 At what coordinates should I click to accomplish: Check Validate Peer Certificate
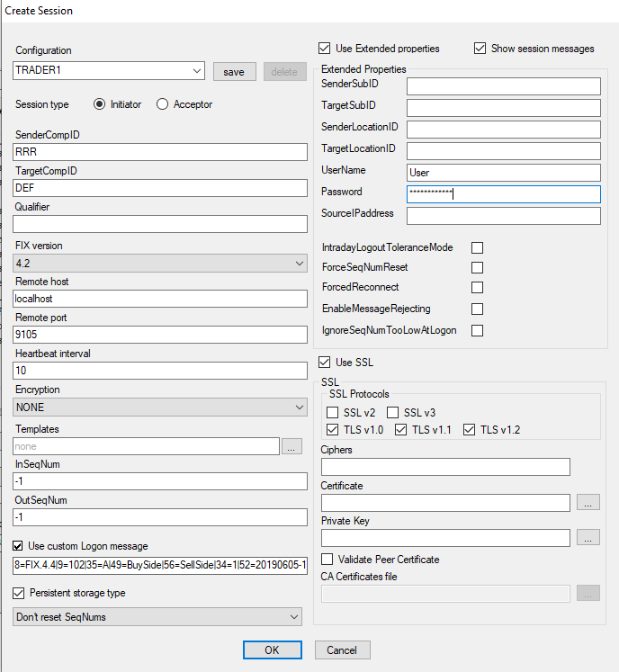(327, 559)
